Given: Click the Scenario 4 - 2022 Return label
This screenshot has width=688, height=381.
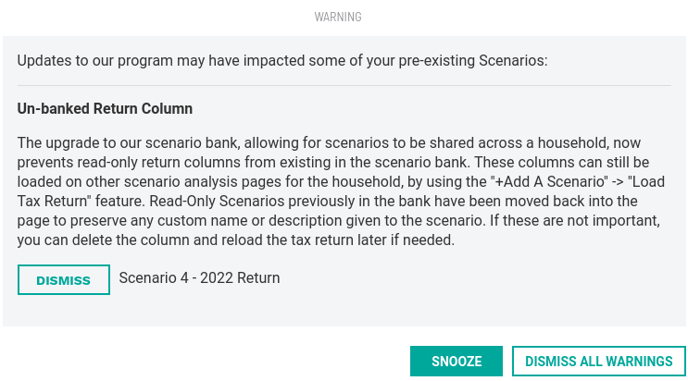Looking at the screenshot, I should click(200, 278).
